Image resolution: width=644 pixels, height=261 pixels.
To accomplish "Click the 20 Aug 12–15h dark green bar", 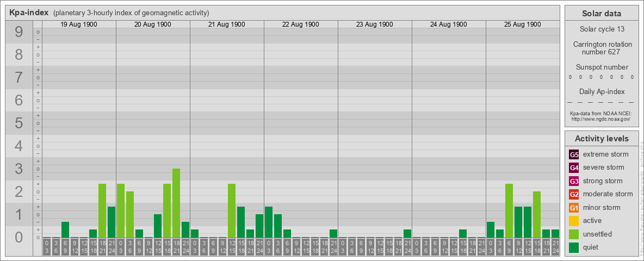I will 158,226.
